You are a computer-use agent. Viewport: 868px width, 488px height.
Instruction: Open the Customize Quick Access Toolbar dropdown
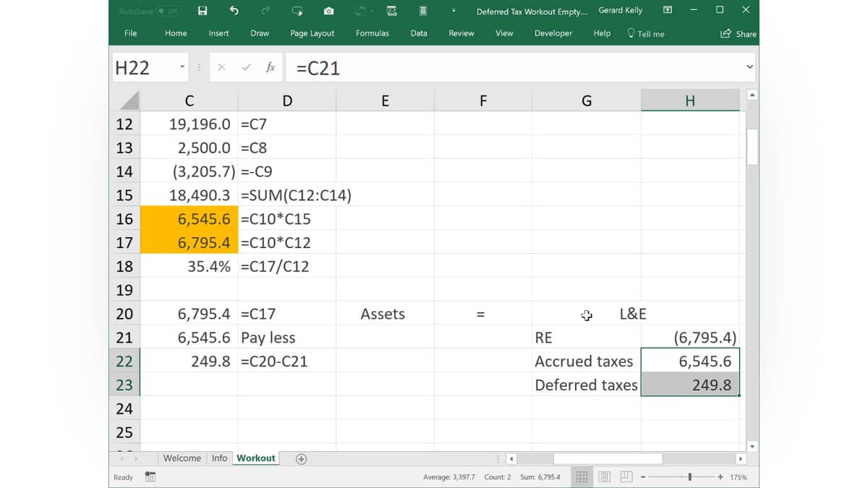point(454,11)
